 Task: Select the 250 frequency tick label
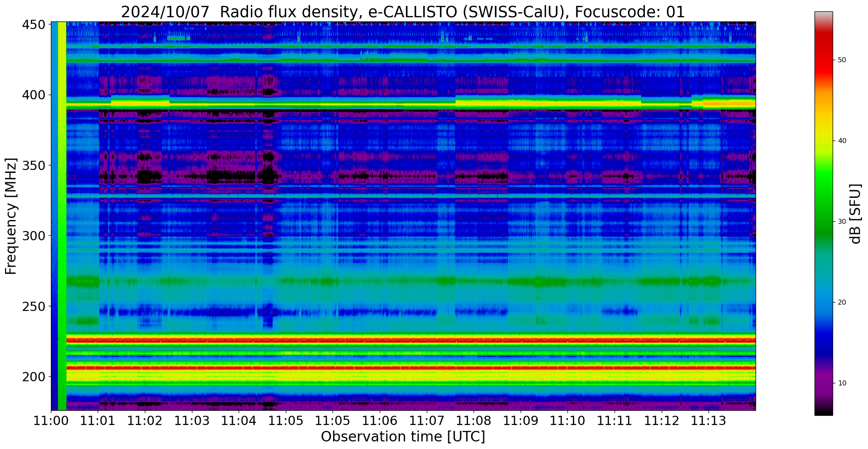click(x=33, y=306)
